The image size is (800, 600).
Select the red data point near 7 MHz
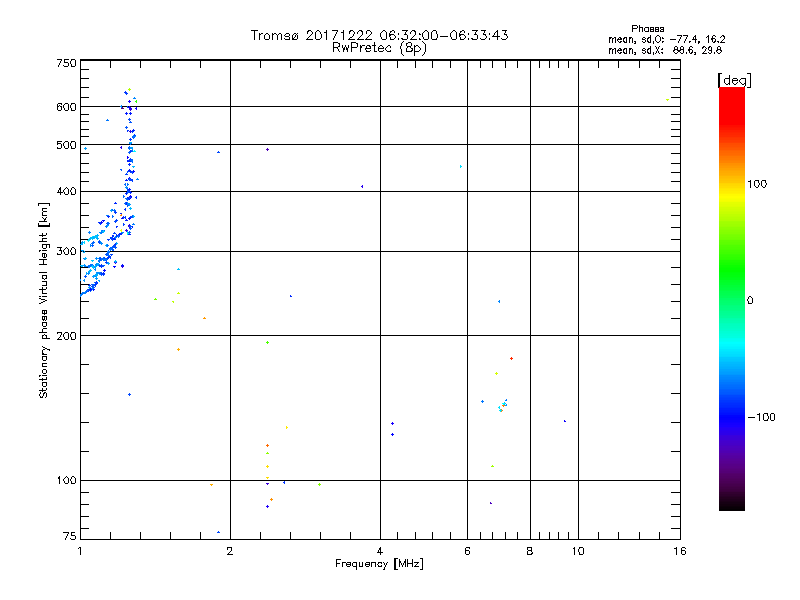(511, 358)
